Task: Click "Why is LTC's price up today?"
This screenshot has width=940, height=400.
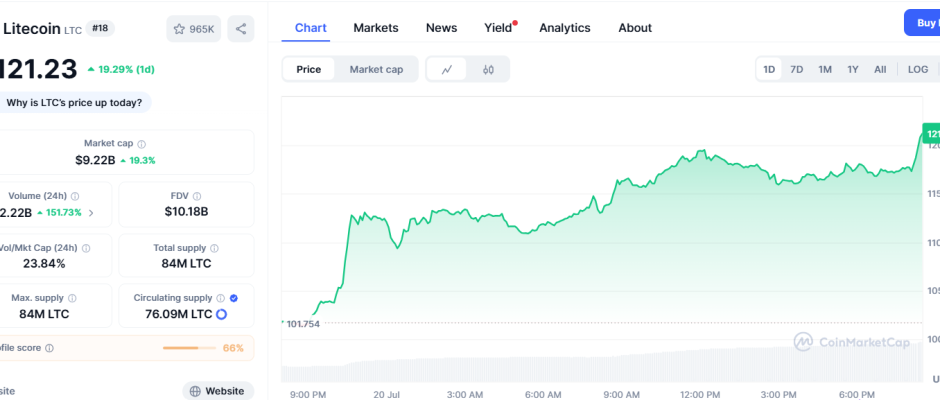Action: click(x=75, y=102)
